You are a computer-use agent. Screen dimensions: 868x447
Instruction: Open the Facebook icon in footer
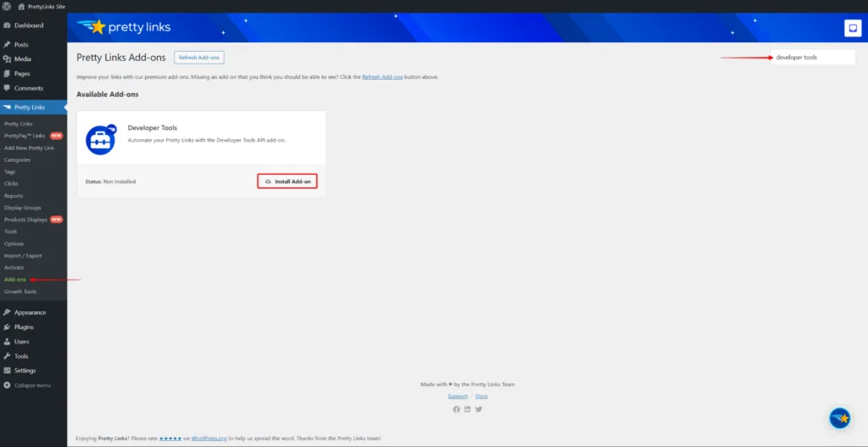[456, 409]
